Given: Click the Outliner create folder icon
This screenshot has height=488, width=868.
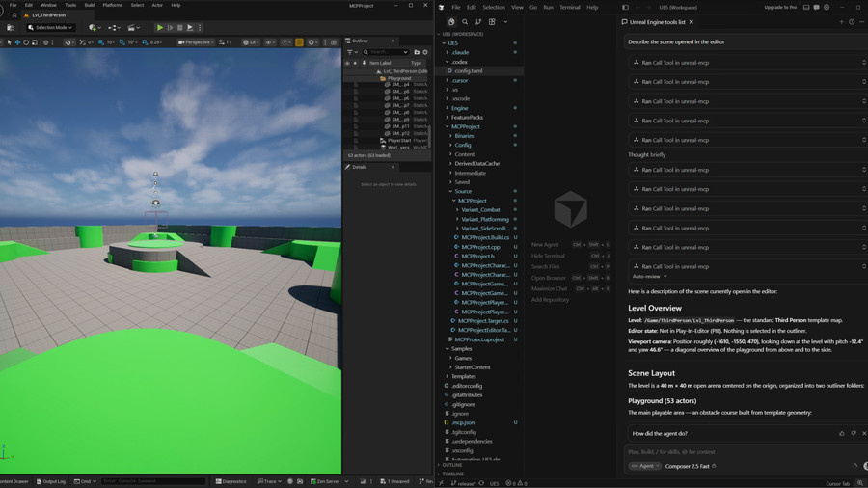Looking at the screenshot, I should [x=417, y=52].
